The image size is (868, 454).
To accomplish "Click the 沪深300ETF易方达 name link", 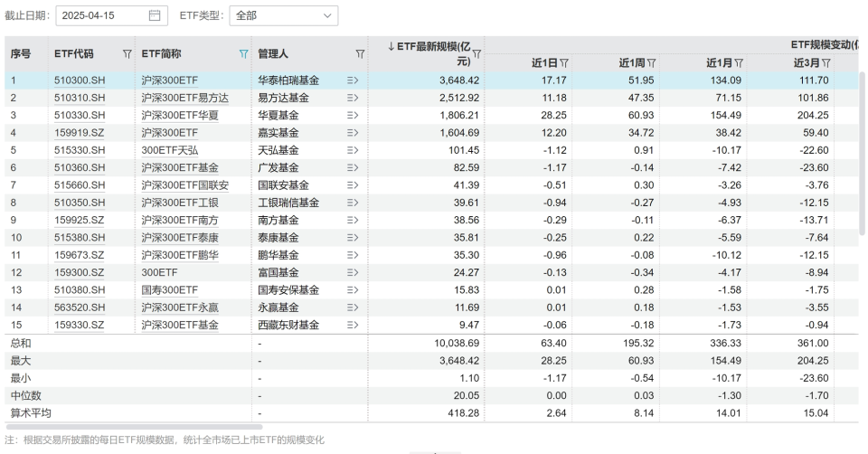I will point(184,98).
